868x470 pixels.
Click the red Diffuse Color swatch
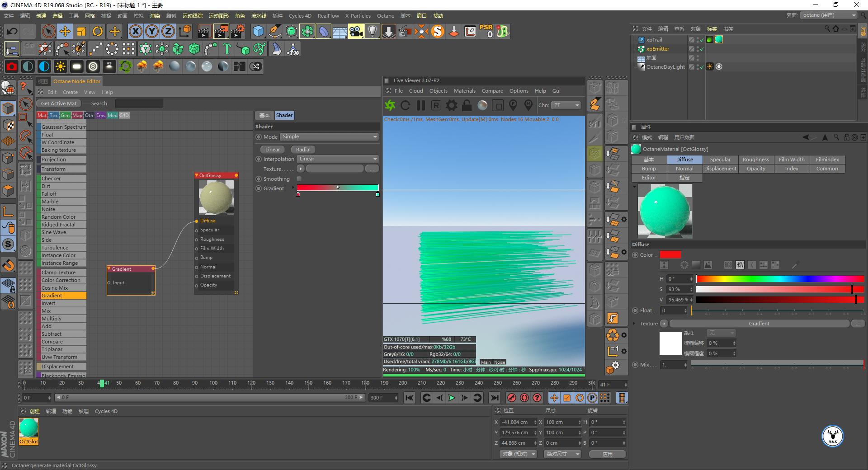pyautogui.click(x=670, y=254)
